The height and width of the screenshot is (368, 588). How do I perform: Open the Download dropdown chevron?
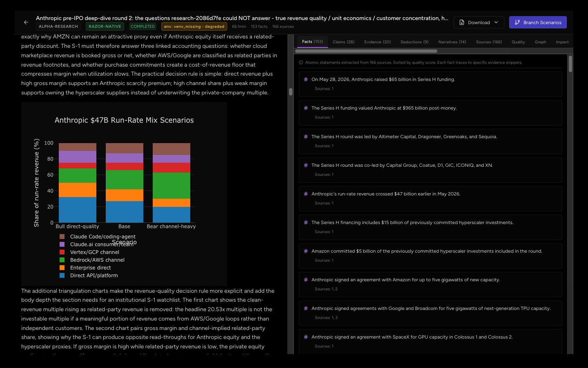(496, 22)
